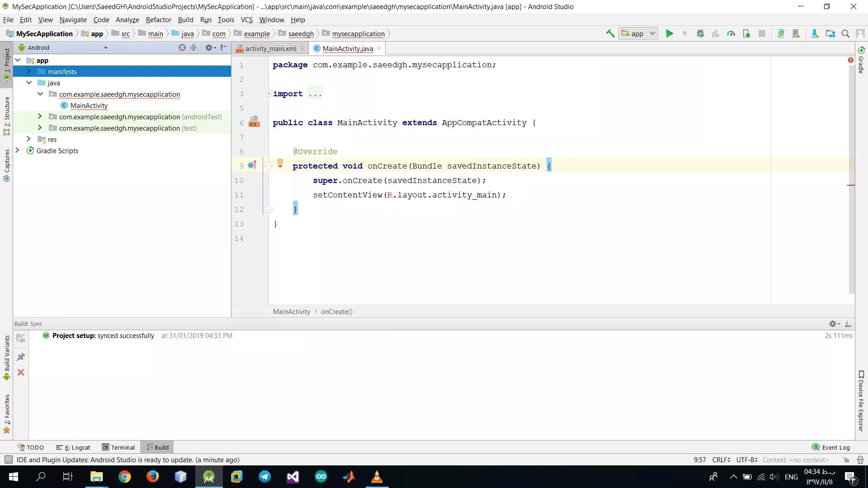Viewport: 868px width, 488px height.
Task: Select MainActivity in the project tree
Action: coord(89,105)
